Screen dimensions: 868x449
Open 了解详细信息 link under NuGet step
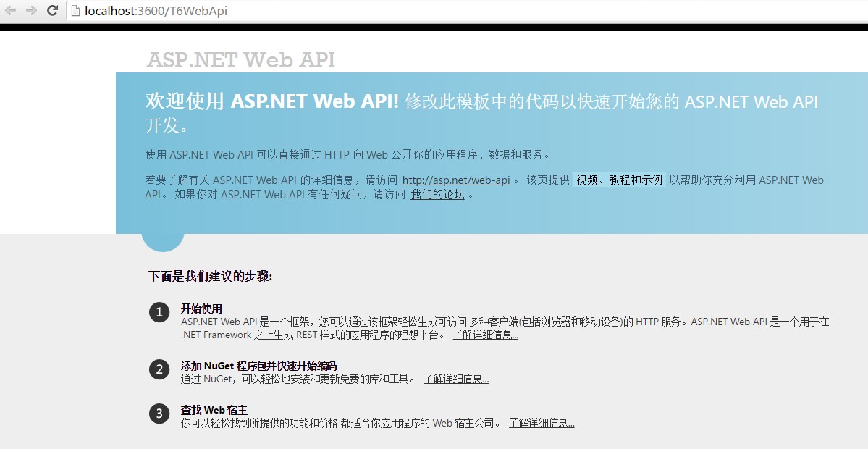[x=456, y=379]
